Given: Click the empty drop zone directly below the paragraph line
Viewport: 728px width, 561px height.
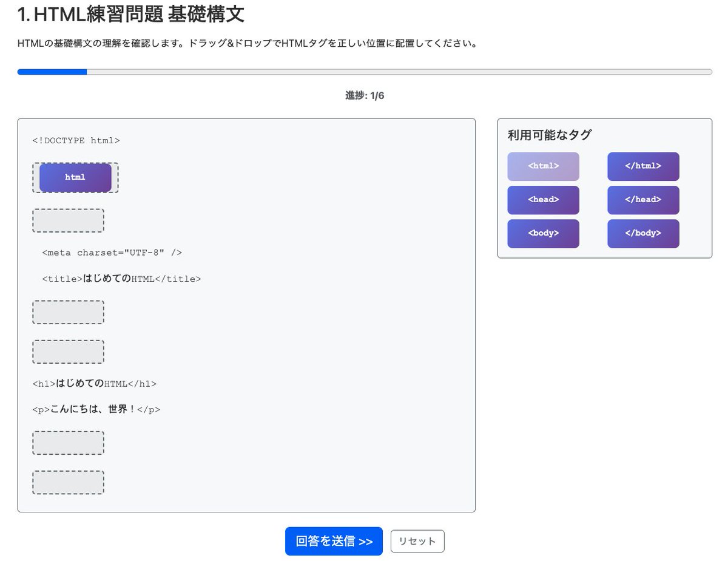Looking at the screenshot, I should point(68,443).
